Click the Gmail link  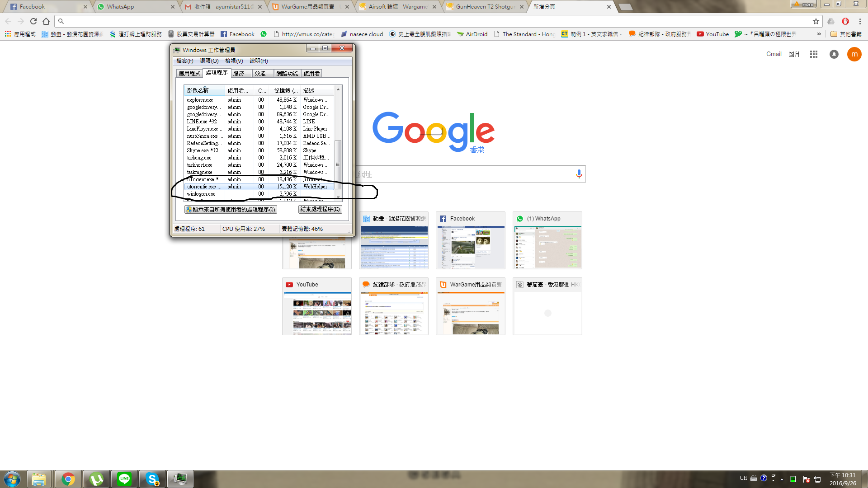pyautogui.click(x=774, y=54)
